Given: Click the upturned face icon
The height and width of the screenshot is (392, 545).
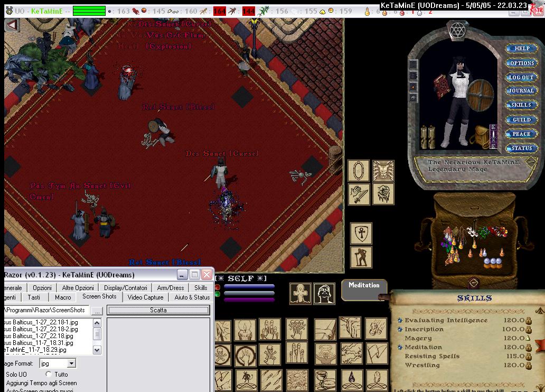Looking at the screenshot, I should [x=324, y=294].
